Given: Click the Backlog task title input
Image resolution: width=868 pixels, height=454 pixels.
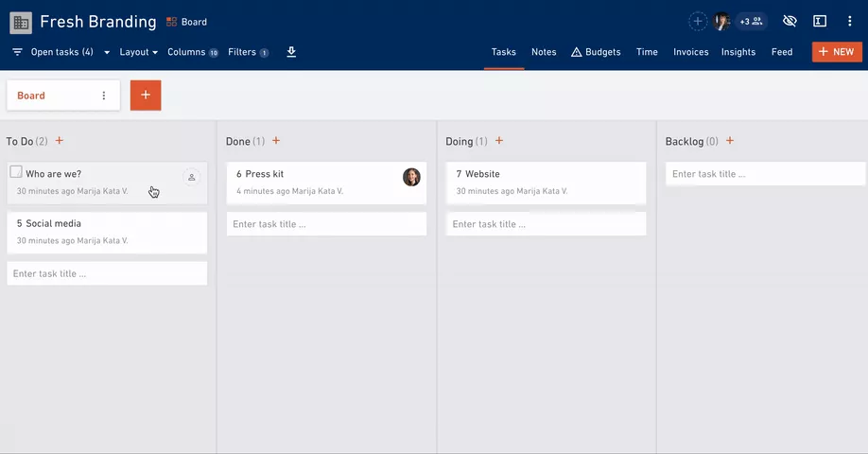Looking at the screenshot, I should (x=765, y=174).
